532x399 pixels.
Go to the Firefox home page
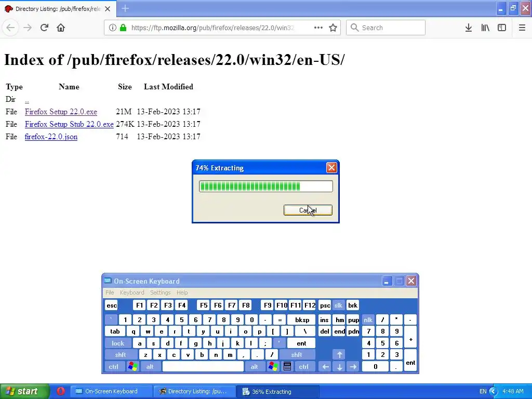pyautogui.click(x=61, y=28)
